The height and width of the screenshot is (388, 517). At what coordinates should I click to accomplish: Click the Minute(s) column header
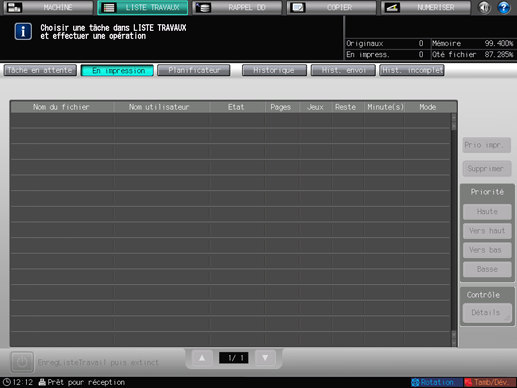384,107
